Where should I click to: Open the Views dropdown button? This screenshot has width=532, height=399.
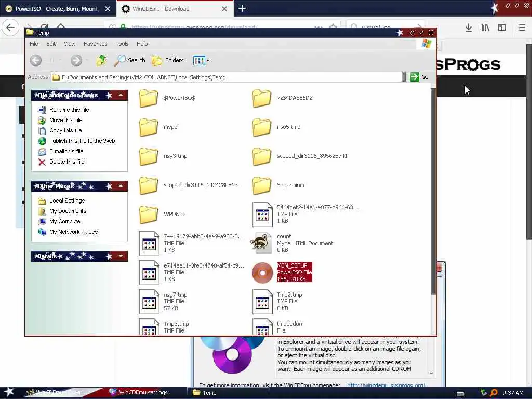(x=201, y=60)
